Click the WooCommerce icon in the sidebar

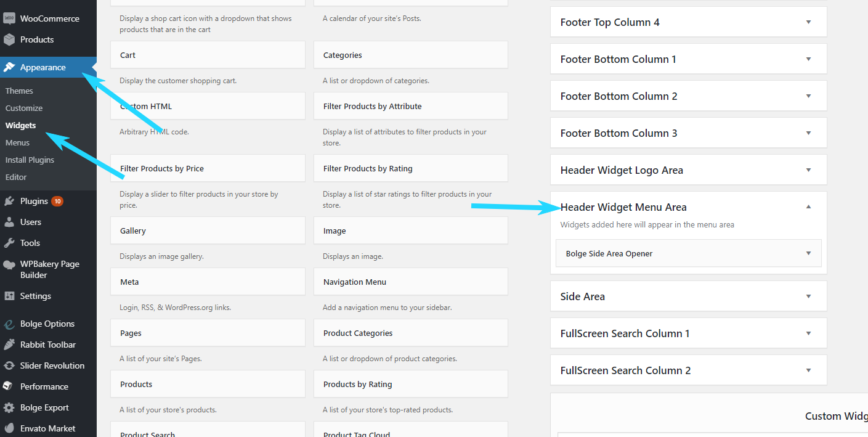point(9,18)
